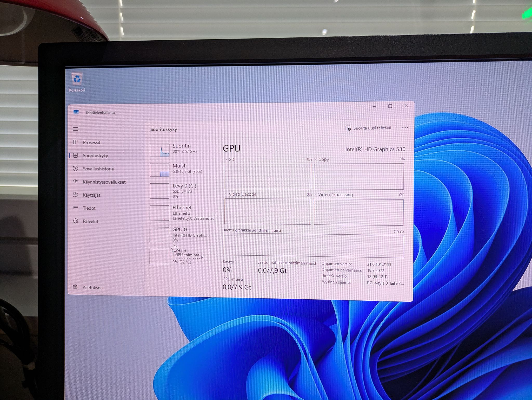
Task: Click the location value "PCI-väylä 0, laite 2..."
Action: point(385,283)
